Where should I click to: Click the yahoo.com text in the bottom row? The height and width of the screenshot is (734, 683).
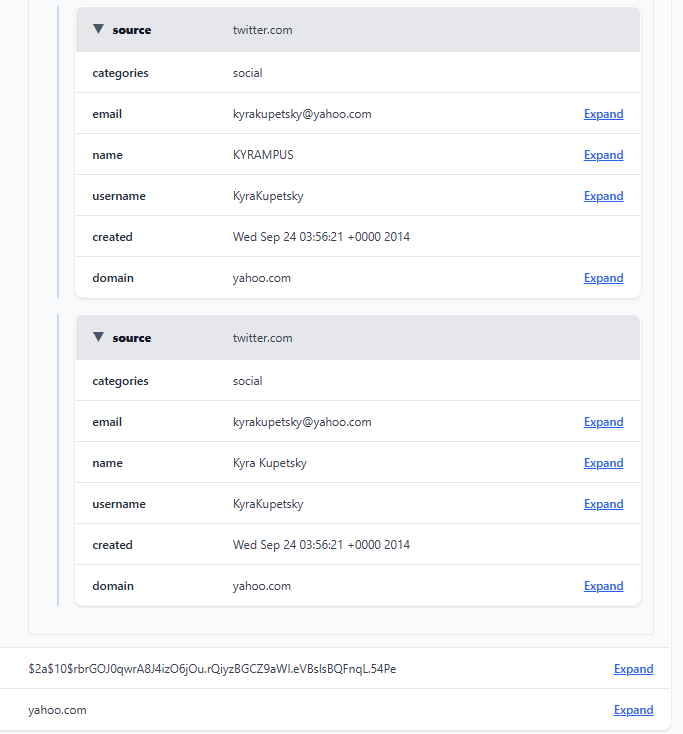click(x=57, y=710)
